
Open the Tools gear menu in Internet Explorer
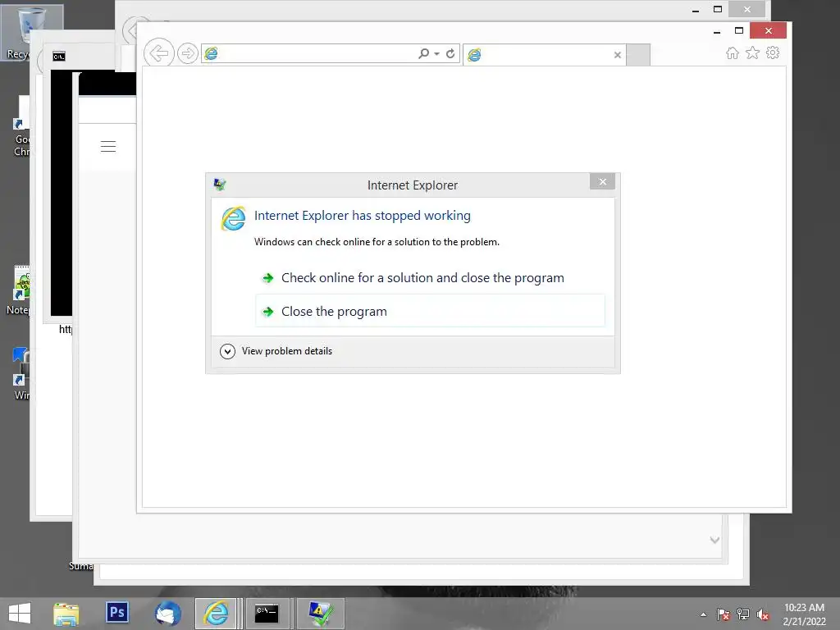(773, 52)
